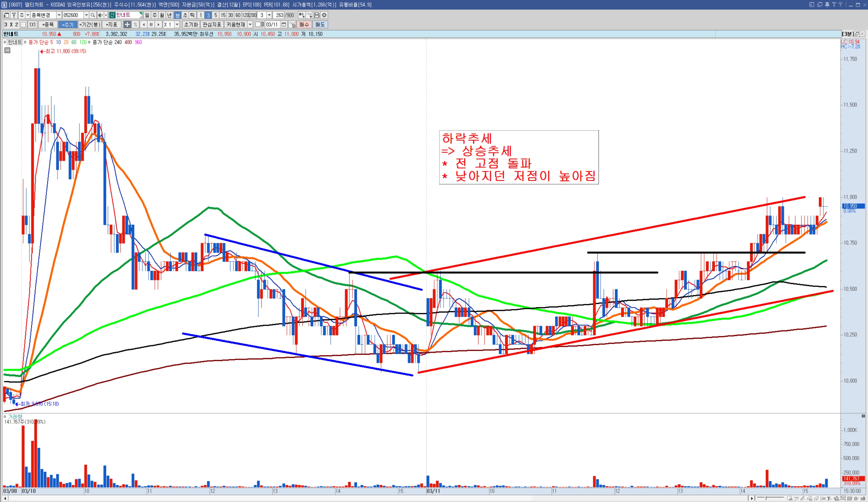The image size is (868, 502).
Task: Adjust the chart zoom slider handle
Action: [x=766, y=498]
